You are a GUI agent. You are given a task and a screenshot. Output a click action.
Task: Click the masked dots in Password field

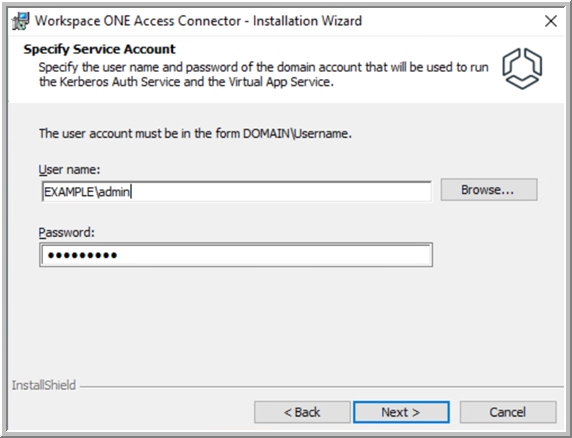(82, 255)
